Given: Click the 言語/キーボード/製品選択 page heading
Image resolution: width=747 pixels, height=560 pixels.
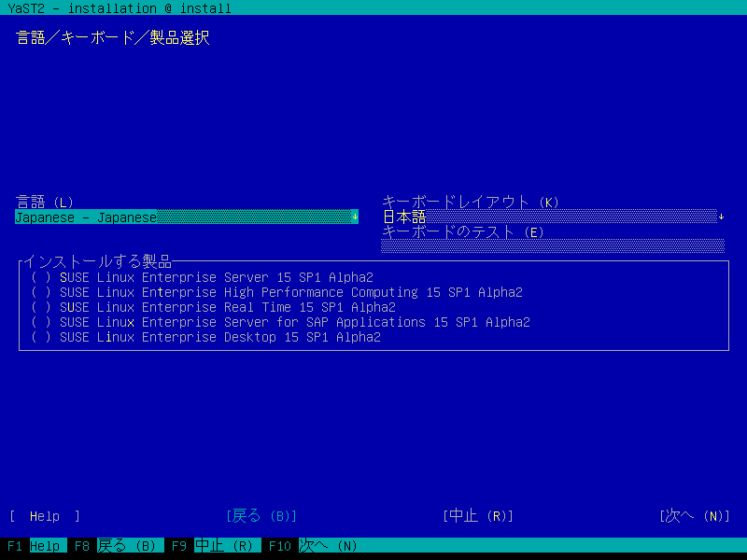Looking at the screenshot, I should 112,38.
